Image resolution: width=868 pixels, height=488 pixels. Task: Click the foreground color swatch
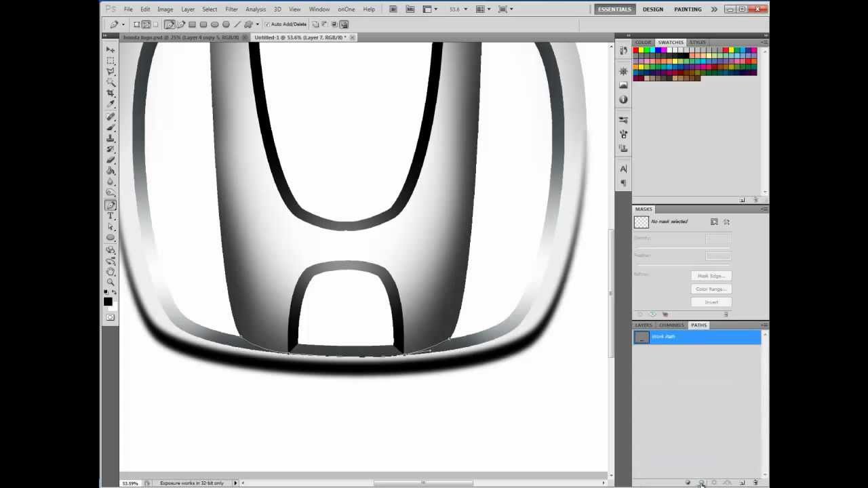pos(108,302)
